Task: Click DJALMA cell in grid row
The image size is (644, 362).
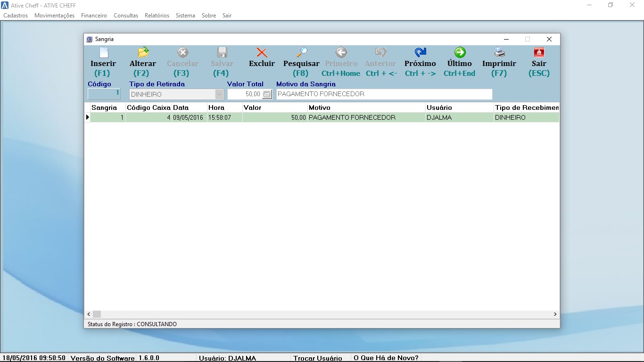Action: click(x=460, y=117)
